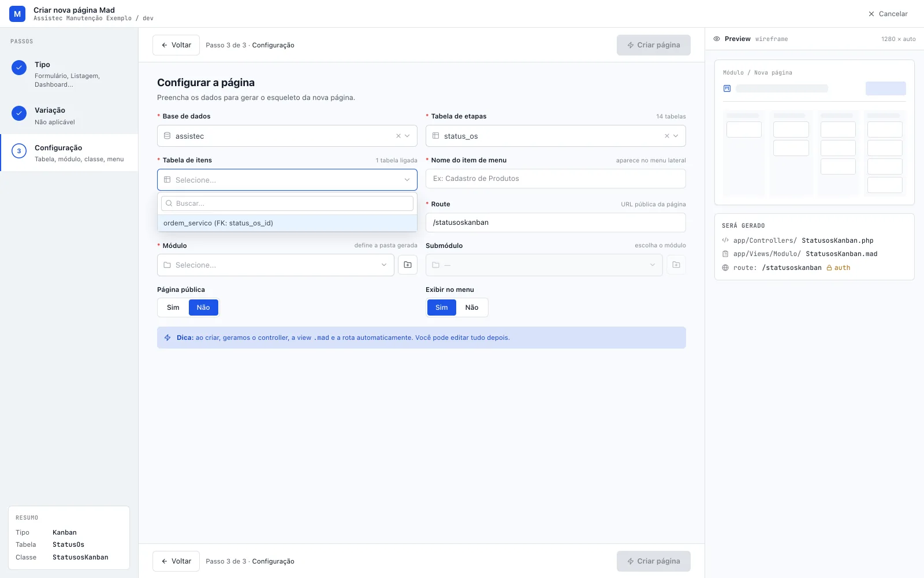Screen dimensions: 924x578
Task: Set Página pública to Sim
Action: coord(173,307)
